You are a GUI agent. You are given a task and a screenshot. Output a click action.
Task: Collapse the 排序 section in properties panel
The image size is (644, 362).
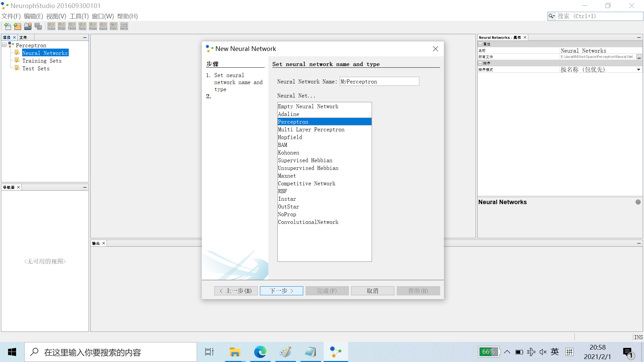[x=480, y=63]
